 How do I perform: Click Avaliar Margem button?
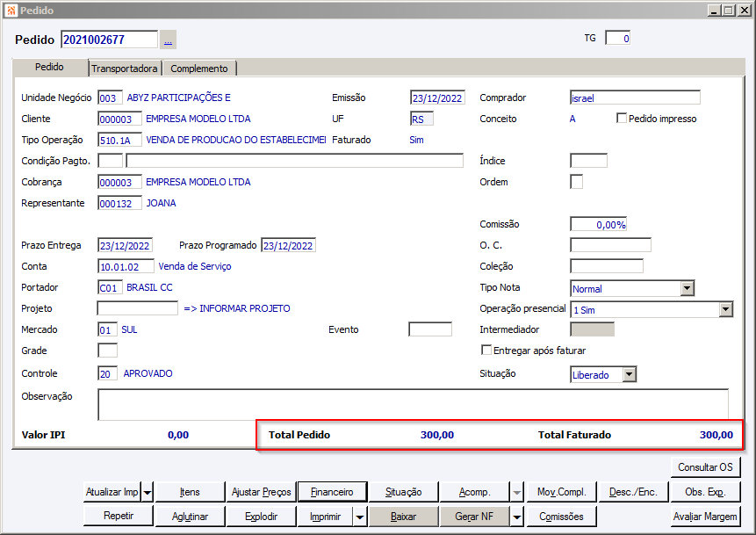coord(705,517)
